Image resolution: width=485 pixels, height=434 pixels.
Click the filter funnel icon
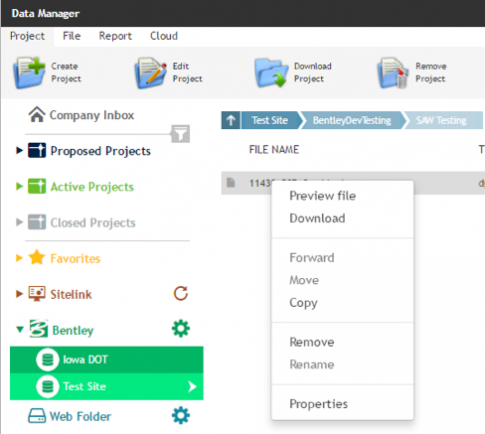click(181, 134)
